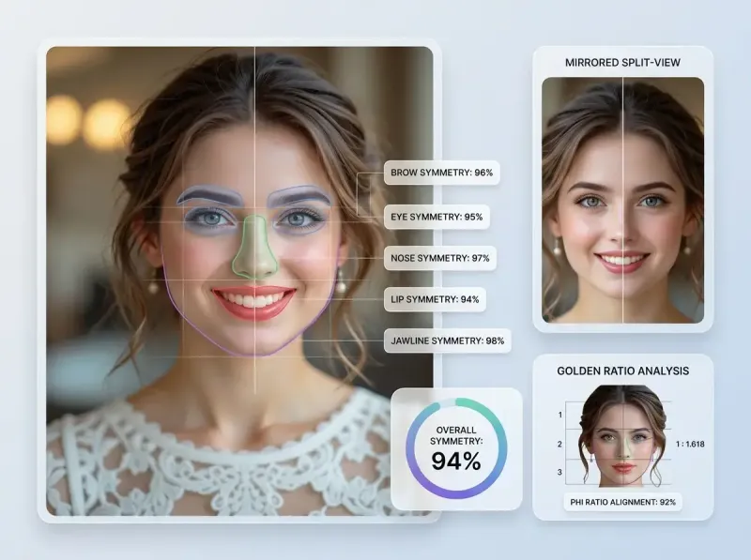Viewport: 751px width, 560px height.
Task: Open the NOSE SYMMETRY: 97% tag
Action: point(439,258)
